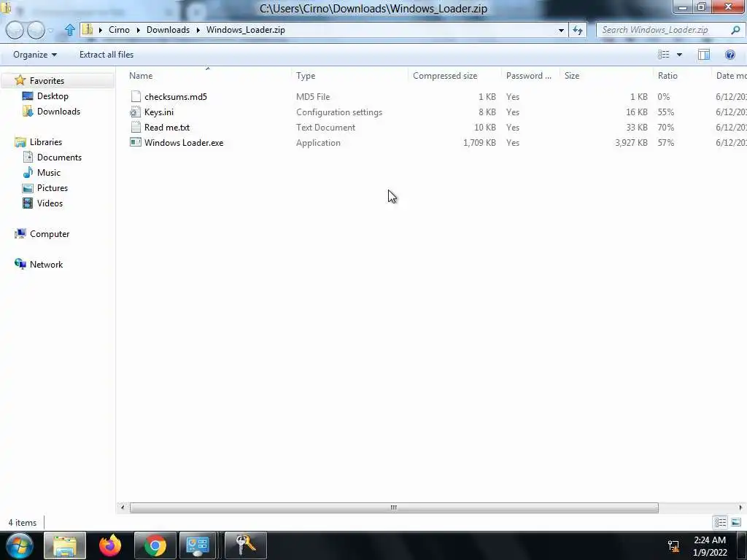The width and height of the screenshot is (747, 560).
Task: Click the "70%" ratio value
Action: point(666,127)
